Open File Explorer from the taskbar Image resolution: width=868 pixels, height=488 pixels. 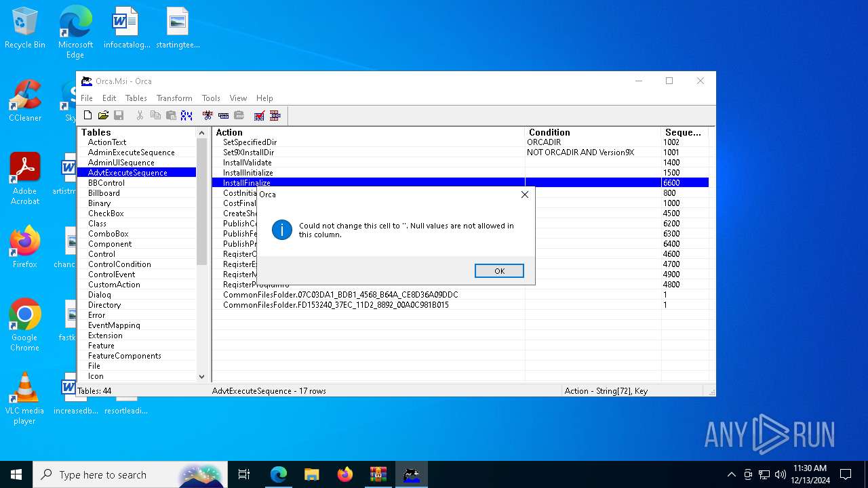tap(311, 474)
